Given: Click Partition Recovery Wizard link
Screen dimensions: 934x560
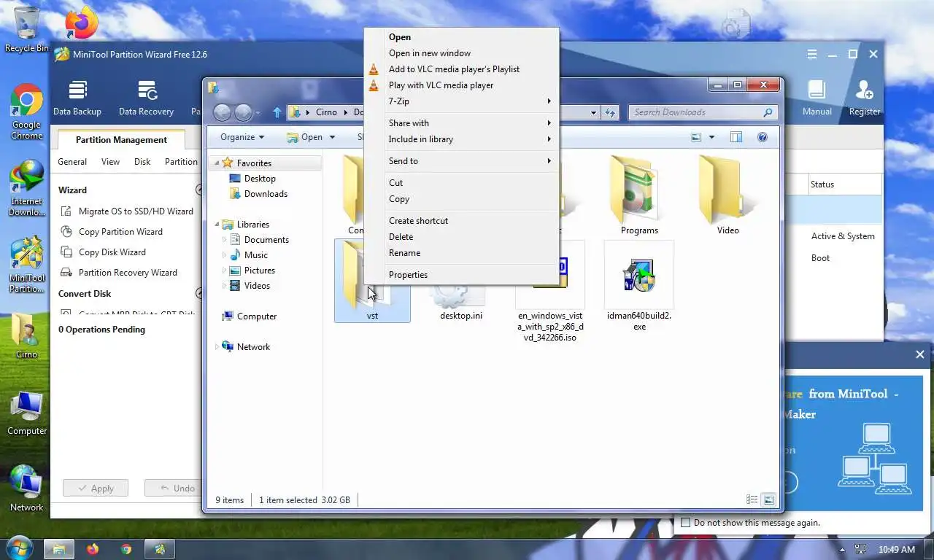Looking at the screenshot, I should pyautogui.click(x=119, y=273).
